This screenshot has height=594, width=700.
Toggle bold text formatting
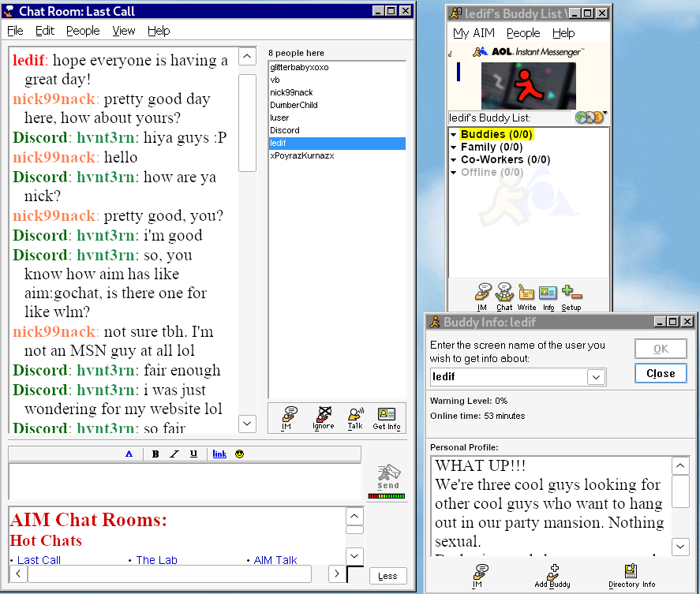click(155, 454)
